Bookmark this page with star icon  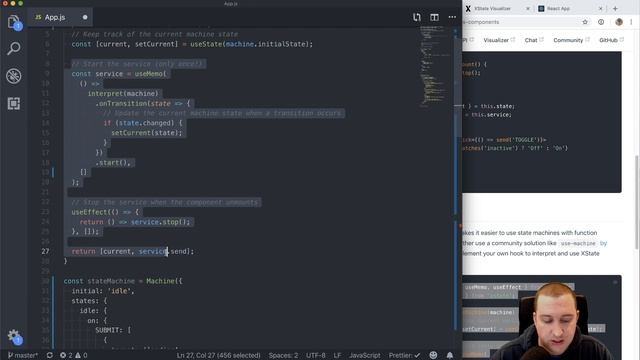[585, 22]
